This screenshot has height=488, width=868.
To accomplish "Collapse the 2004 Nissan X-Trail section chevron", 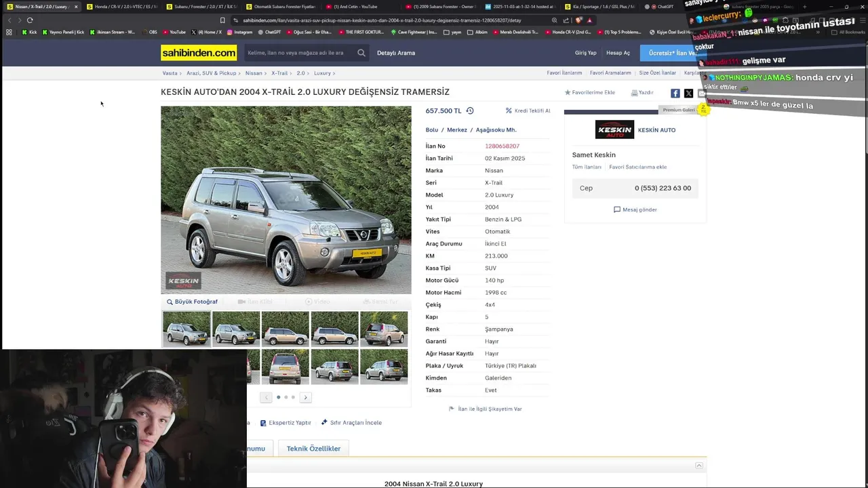I will coord(699,466).
